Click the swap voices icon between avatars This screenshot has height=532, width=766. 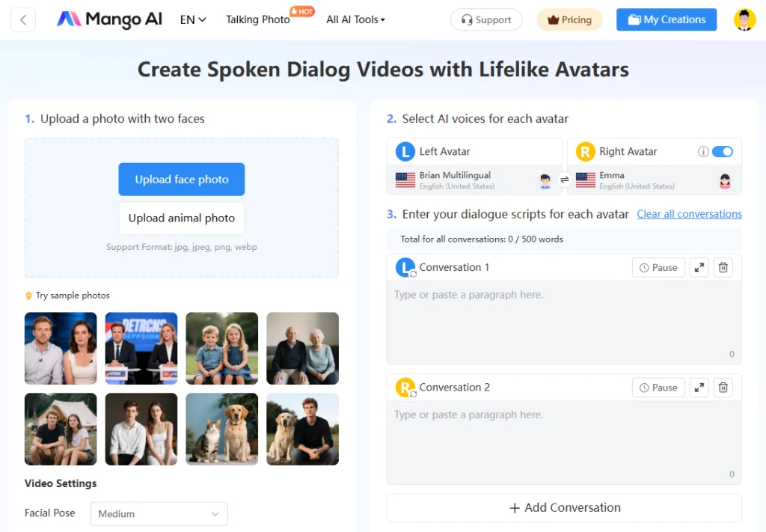(565, 180)
